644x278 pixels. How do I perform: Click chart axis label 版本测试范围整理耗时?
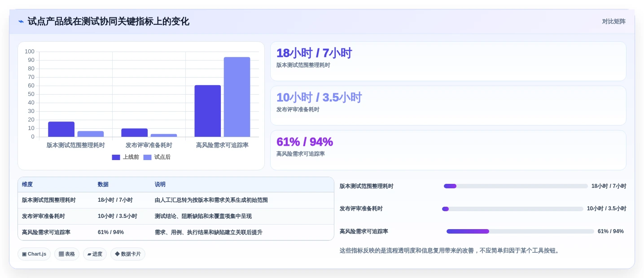tap(76, 145)
